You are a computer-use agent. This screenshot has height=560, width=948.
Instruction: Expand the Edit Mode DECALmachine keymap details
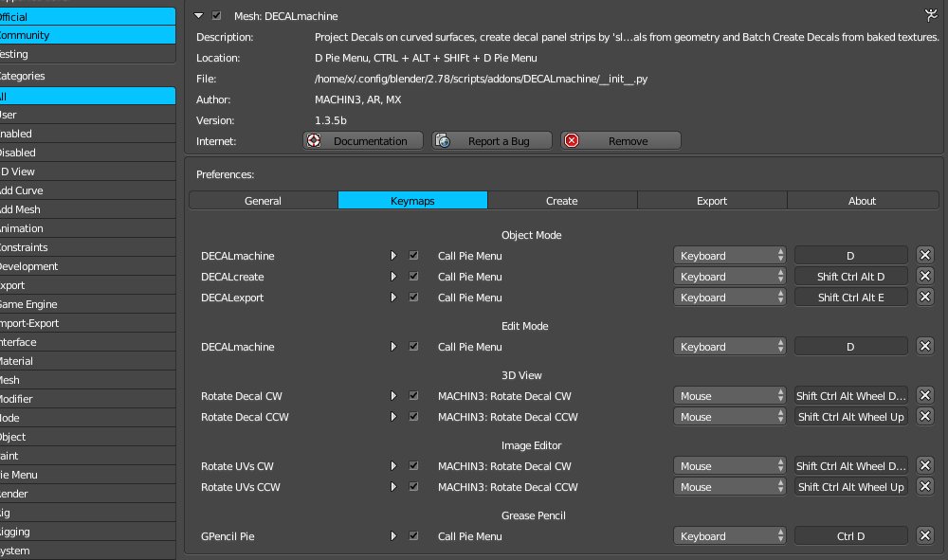pyautogui.click(x=393, y=346)
